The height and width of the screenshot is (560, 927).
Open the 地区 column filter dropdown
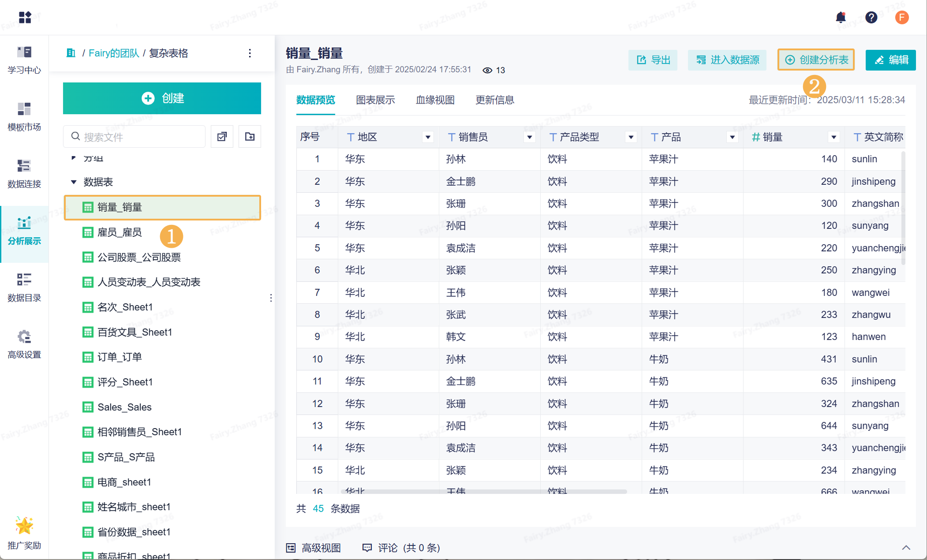click(427, 137)
